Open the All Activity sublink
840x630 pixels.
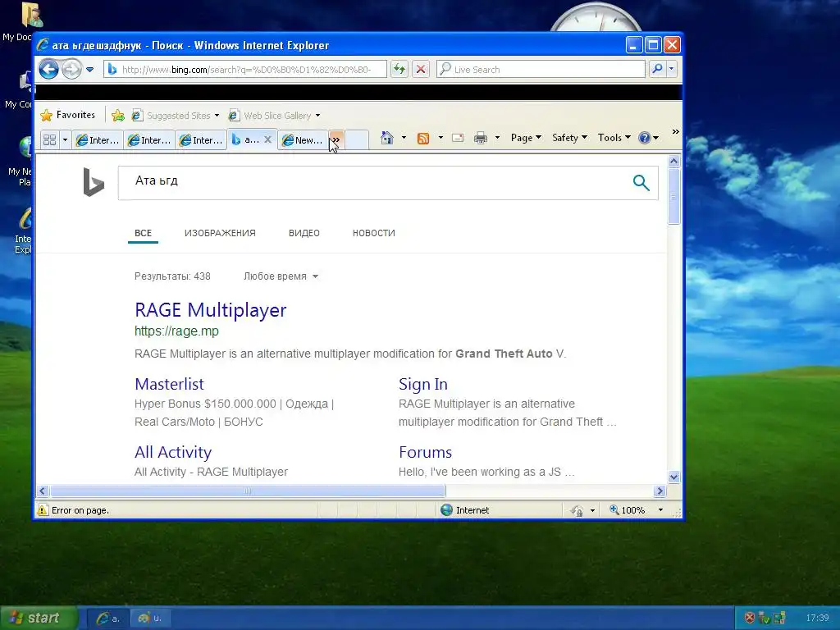(x=173, y=452)
